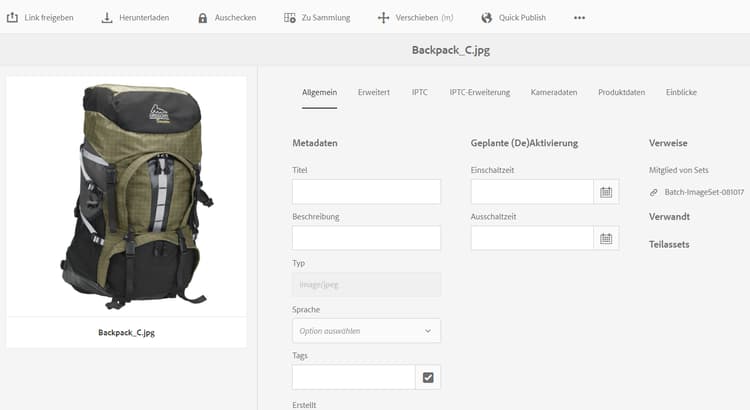Click the Einschaltzeit date input field

pyautogui.click(x=532, y=192)
